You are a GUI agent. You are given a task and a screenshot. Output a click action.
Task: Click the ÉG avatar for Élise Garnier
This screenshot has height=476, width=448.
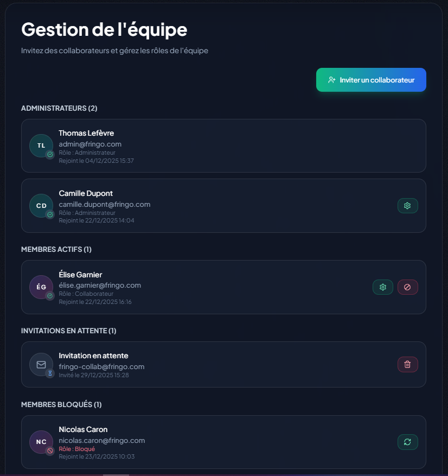[41, 287]
